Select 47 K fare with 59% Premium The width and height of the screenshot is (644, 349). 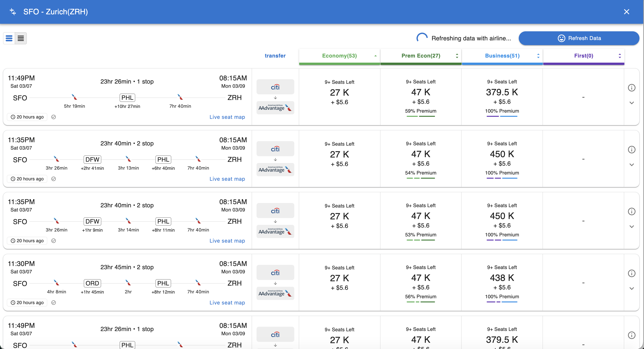pos(421,92)
